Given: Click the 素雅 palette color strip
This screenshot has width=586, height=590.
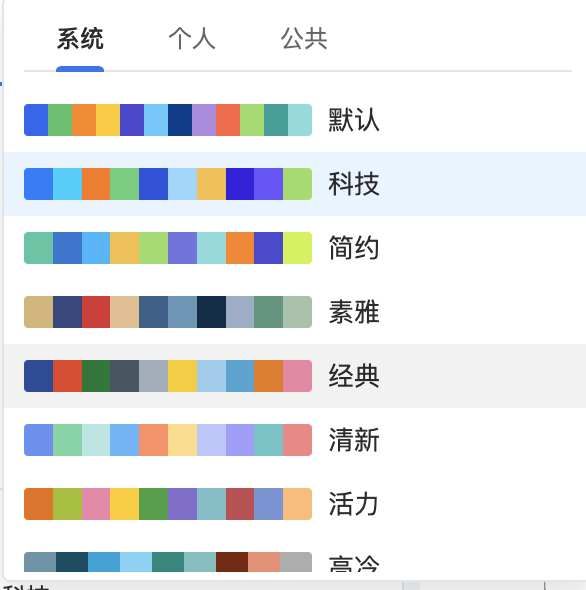Looking at the screenshot, I should click(x=168, y=312).
